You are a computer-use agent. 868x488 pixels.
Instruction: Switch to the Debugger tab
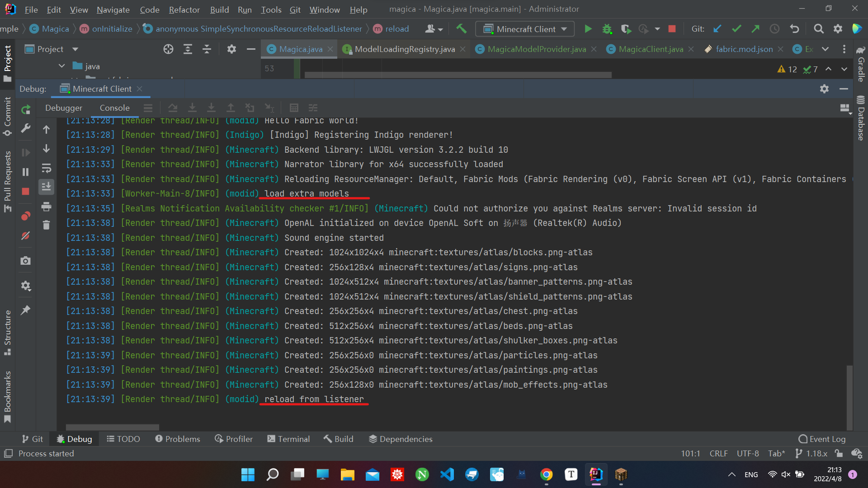pyautogui.click(x=63, y=108)
